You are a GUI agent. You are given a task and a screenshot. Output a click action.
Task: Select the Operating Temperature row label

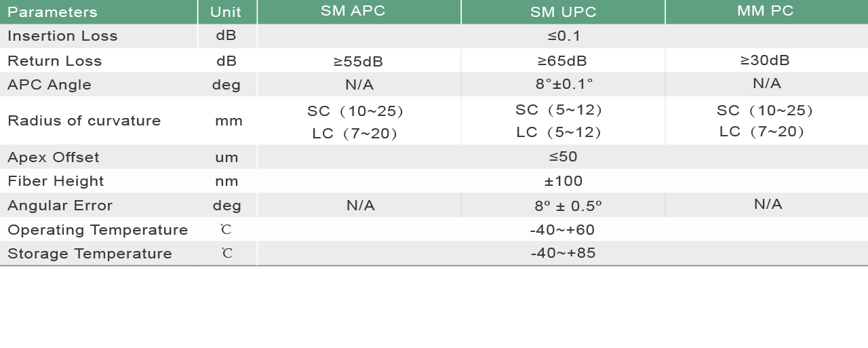98,230
